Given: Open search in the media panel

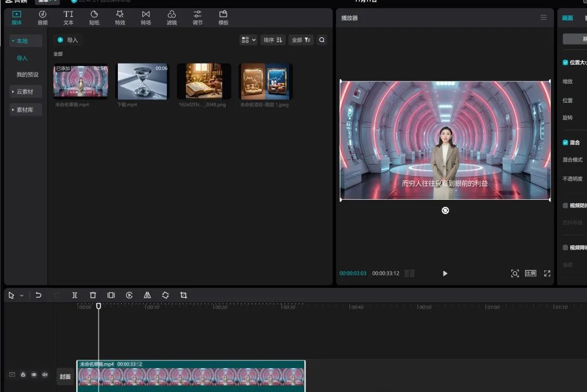Looking at the screenshot, I should click(x=322, y=40).
